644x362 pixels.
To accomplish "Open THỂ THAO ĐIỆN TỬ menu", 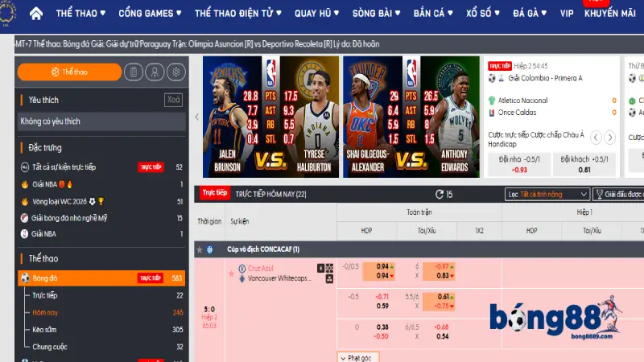I will (238, 14).
